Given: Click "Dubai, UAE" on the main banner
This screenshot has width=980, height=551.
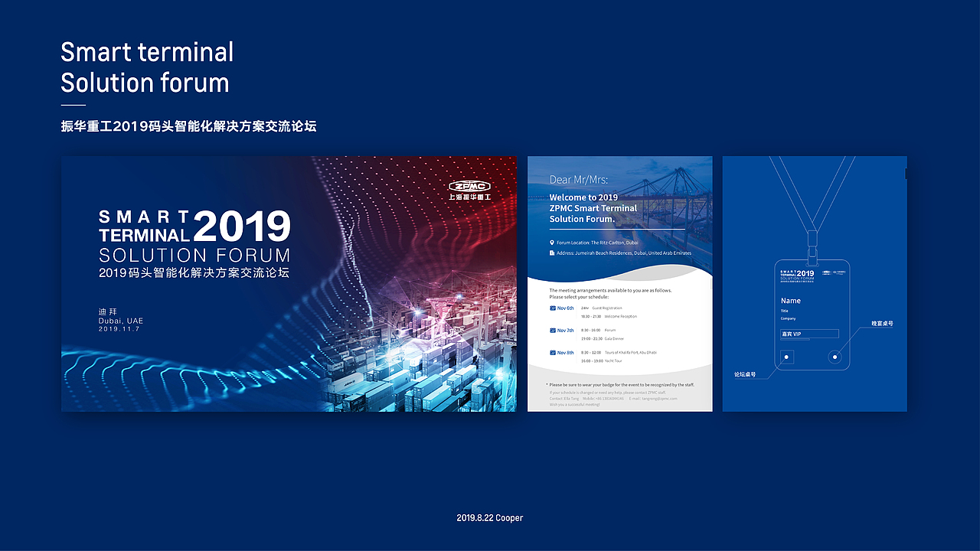Looking at the screenshot, I should click(121, 321).
